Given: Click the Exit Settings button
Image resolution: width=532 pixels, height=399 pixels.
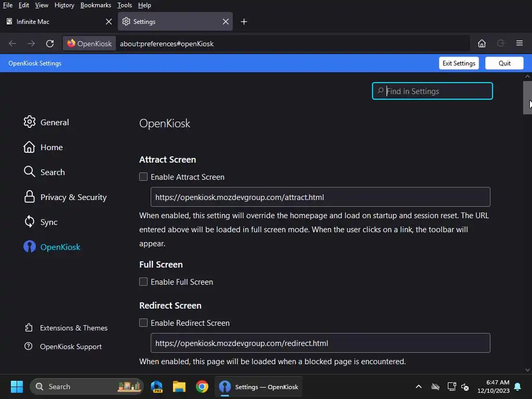Looking at the screenshot, I should pos(459,63).
